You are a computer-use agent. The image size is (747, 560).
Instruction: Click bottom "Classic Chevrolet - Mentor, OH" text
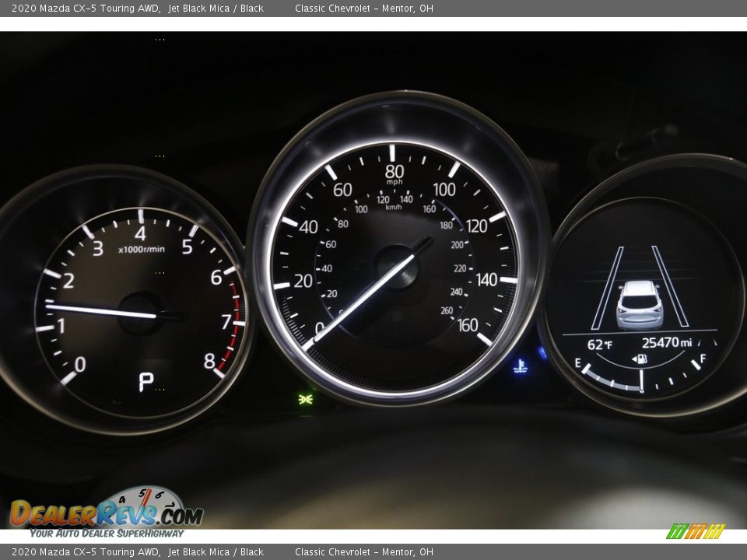coord(363,552)
